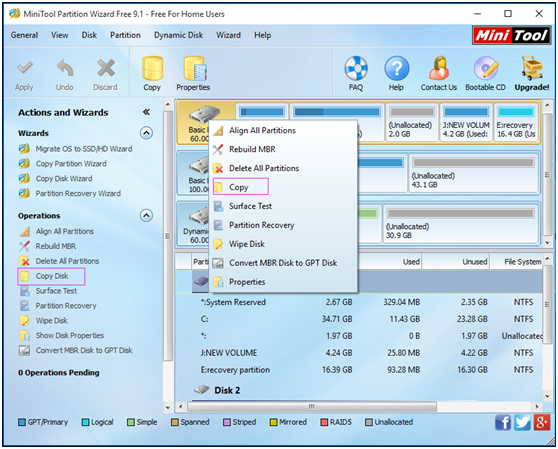558x449 pixels.
Task: Click the Unused column header
Action: [x=456, y=262]
